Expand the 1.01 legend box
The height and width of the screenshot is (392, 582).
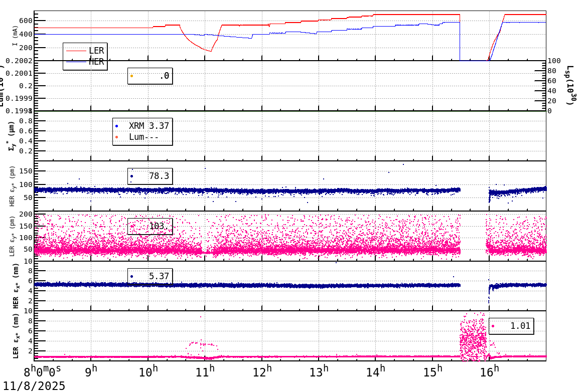[511, 326]
